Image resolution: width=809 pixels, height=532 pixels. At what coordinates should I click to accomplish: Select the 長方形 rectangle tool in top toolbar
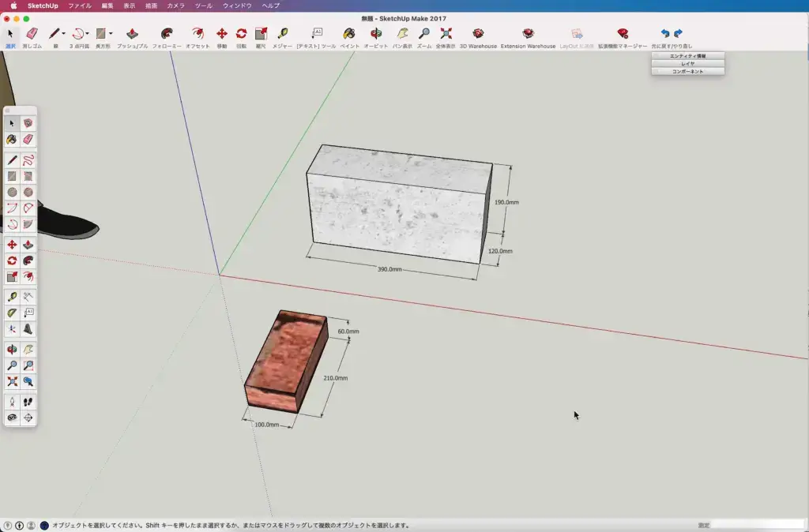tap(101, 34)
